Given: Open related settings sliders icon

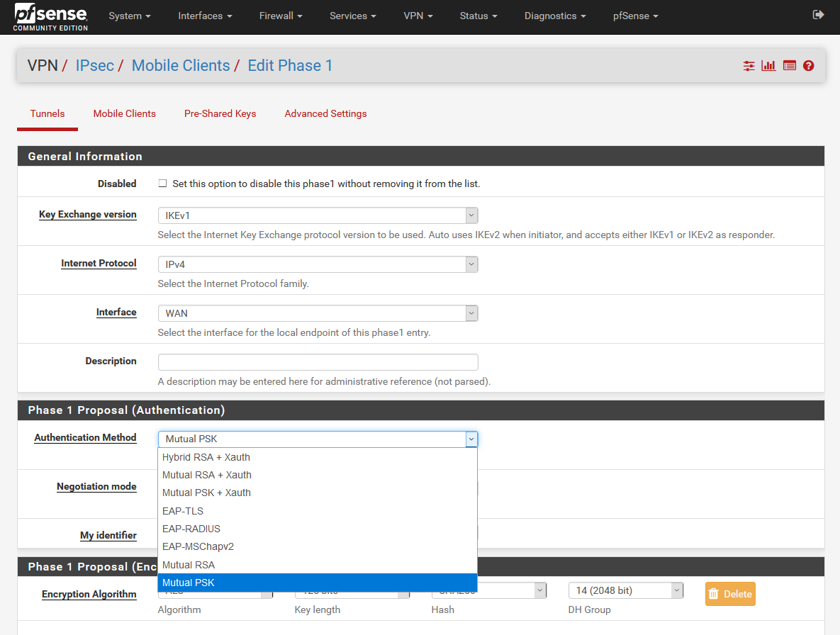Looking at the screenshot, I should pyautogui.click(x=749, y=66).
